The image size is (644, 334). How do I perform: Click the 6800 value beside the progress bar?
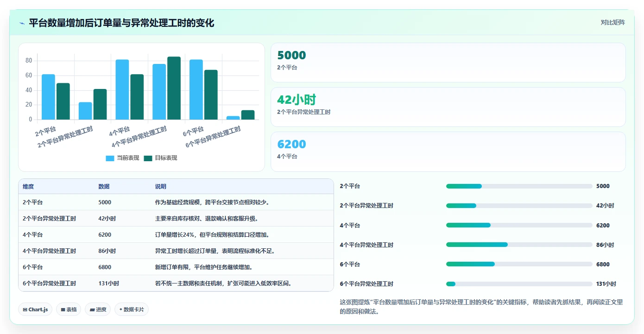coord(603,265)
